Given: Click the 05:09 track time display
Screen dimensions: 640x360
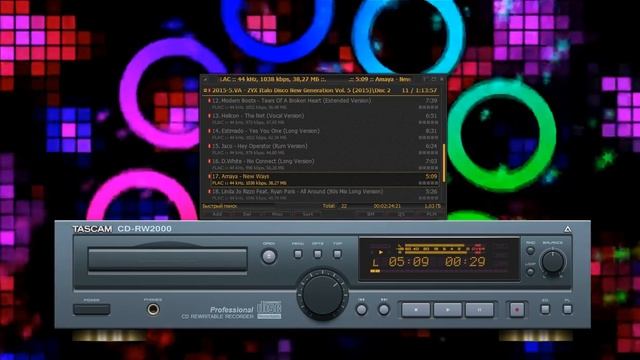Looking at the screenshot, I should (x=408, y=262).
